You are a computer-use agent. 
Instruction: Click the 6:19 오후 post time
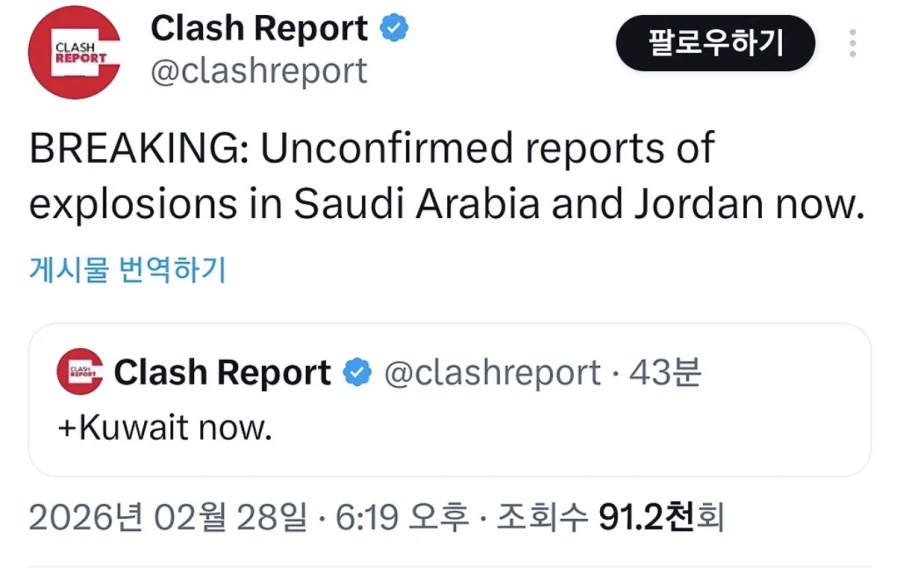[x=403, y=518]
